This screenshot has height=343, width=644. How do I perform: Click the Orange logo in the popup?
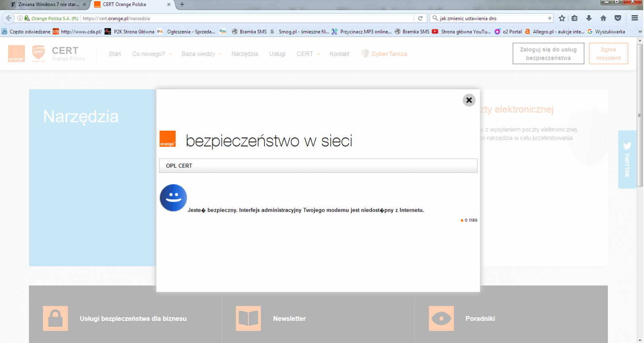pos(167,139)
